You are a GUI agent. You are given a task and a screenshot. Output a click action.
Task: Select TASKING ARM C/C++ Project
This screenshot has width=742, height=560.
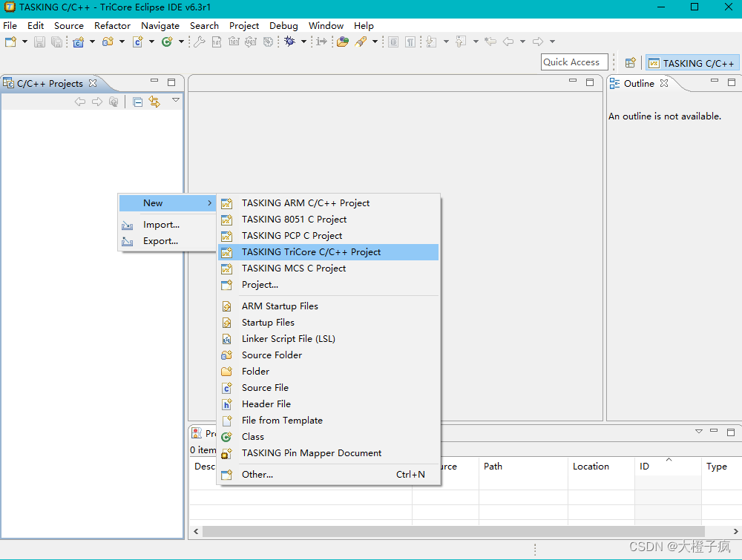click(329, 203)
